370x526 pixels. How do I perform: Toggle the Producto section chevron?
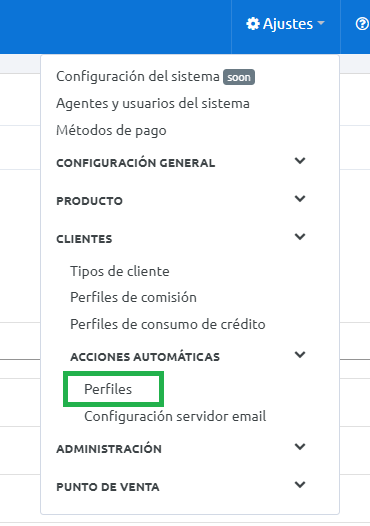[x=300, y=199]
